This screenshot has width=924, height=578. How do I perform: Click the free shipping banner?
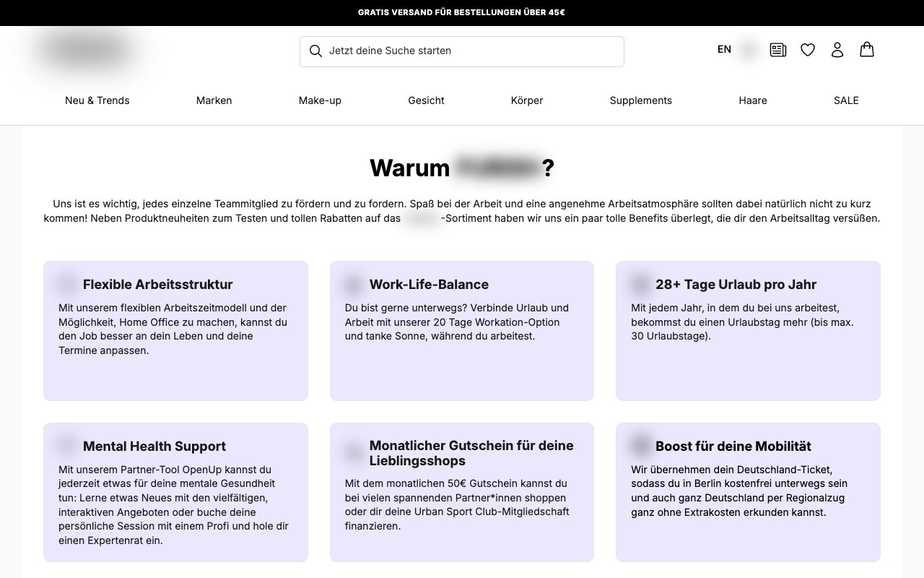coord(461,12)
